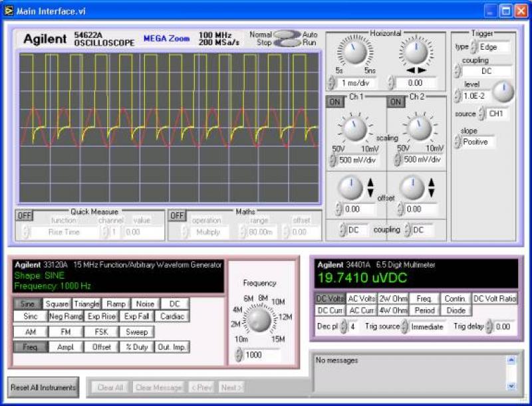The width and height of the screenshot is (532, 406).
Task: Click the LabVIEW icon in title bar
Action: [8, 11]
